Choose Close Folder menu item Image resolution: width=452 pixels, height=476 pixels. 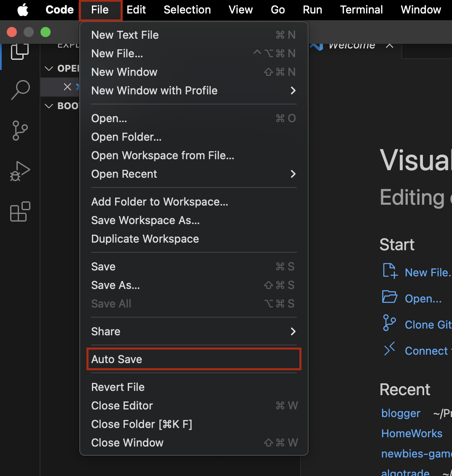pyautogui.click(x=194, y=424)
